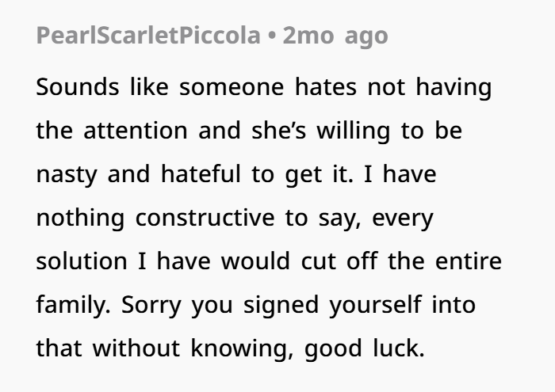Click the word 'constructive' in the comment

pyautogui.click(x=205, y=218)
